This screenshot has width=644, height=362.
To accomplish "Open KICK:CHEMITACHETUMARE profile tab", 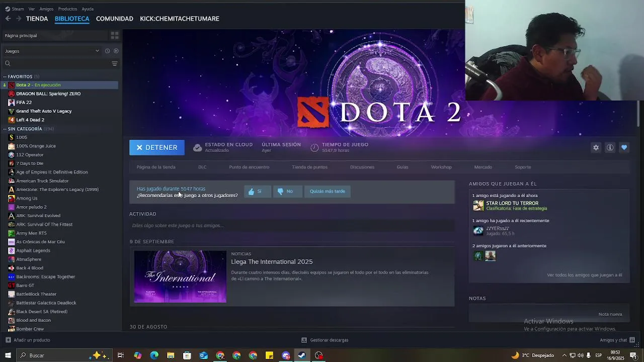I will point(180,19).
